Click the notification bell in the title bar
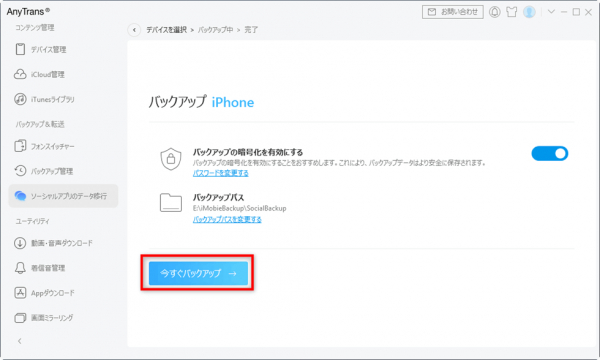The image size is (600, 360). 494,12
